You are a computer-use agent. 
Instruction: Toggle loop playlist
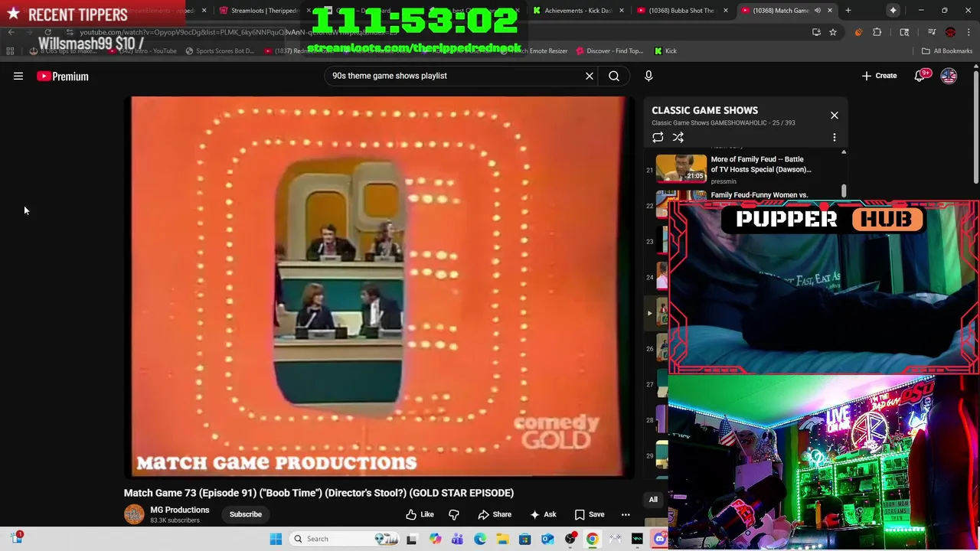(658, 138)
